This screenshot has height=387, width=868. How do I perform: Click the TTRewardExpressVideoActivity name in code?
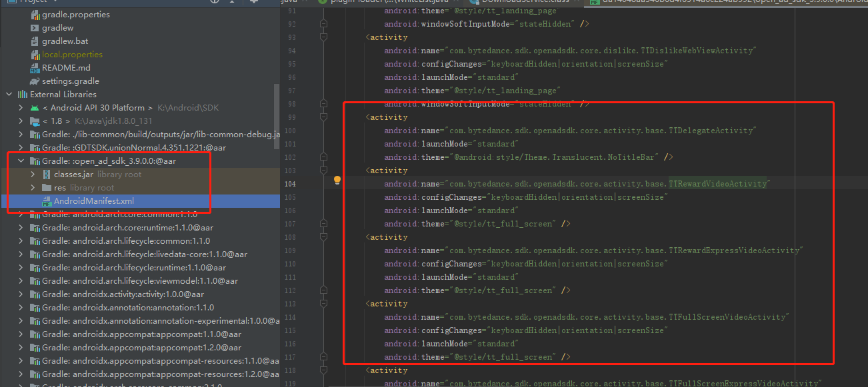(x=734, y=250)
